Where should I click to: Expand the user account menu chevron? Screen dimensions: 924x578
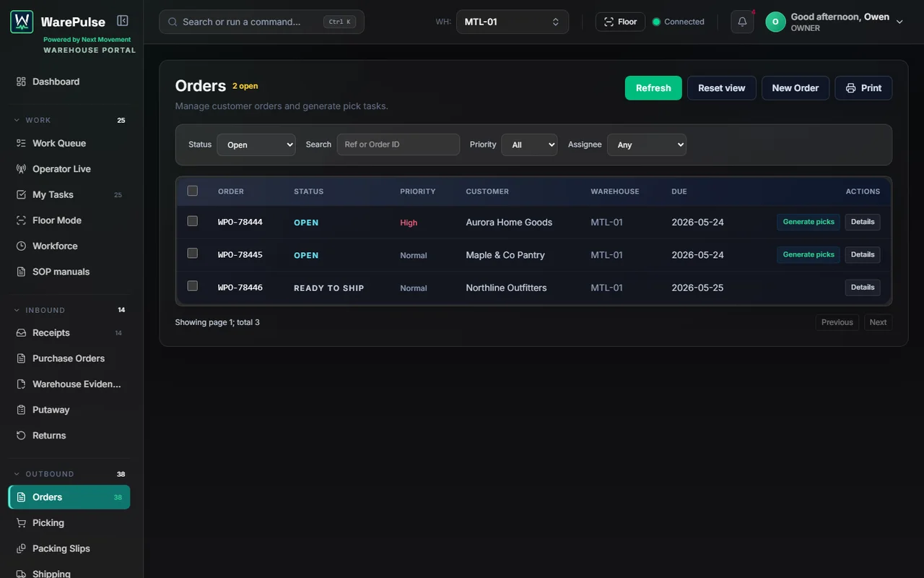point(899,22)
